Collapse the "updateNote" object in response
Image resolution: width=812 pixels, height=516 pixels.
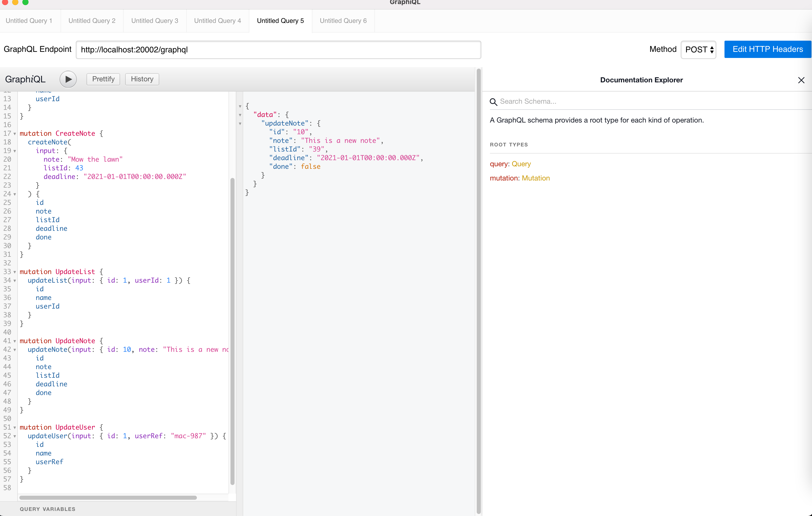click(240, 124)
